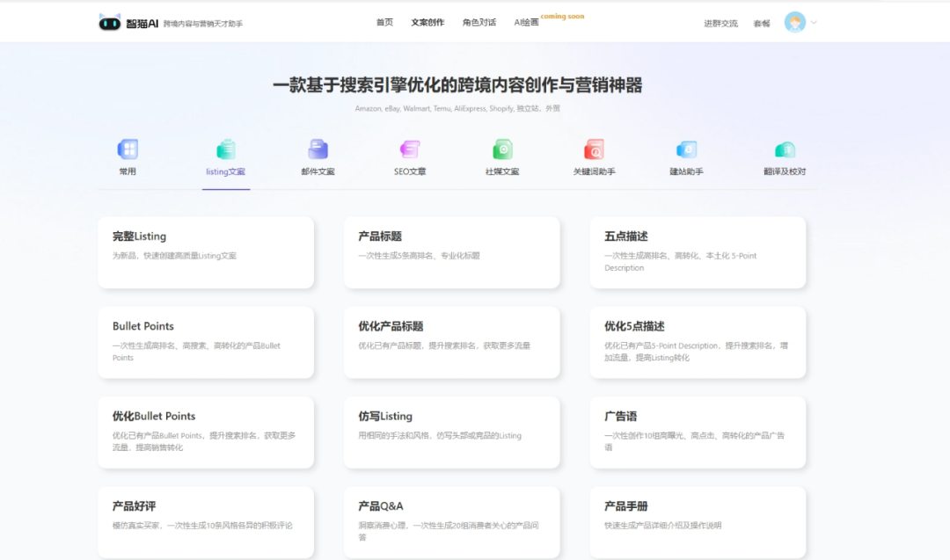Open the 翻译及校对 category icon
Screen dimensions: 950x560
coord(783,151)
